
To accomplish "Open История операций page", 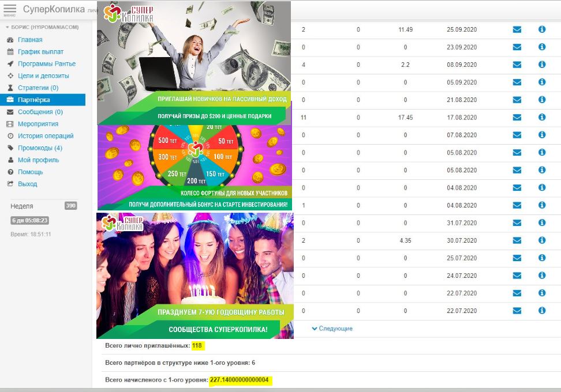I will tap(45, 136).
